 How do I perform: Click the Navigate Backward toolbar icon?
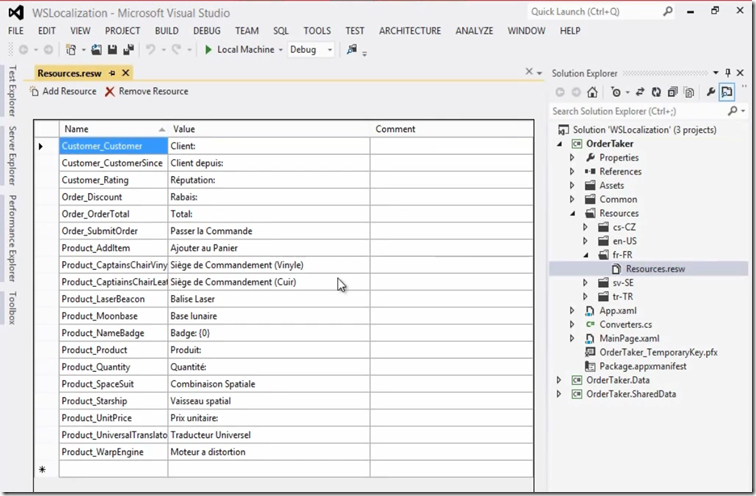point(23,50)
